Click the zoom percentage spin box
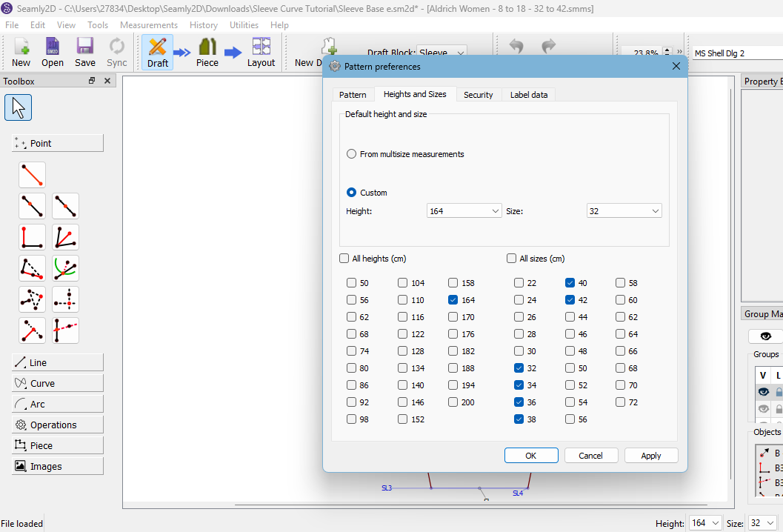This screenshot has height=532, width=783. 647,52
